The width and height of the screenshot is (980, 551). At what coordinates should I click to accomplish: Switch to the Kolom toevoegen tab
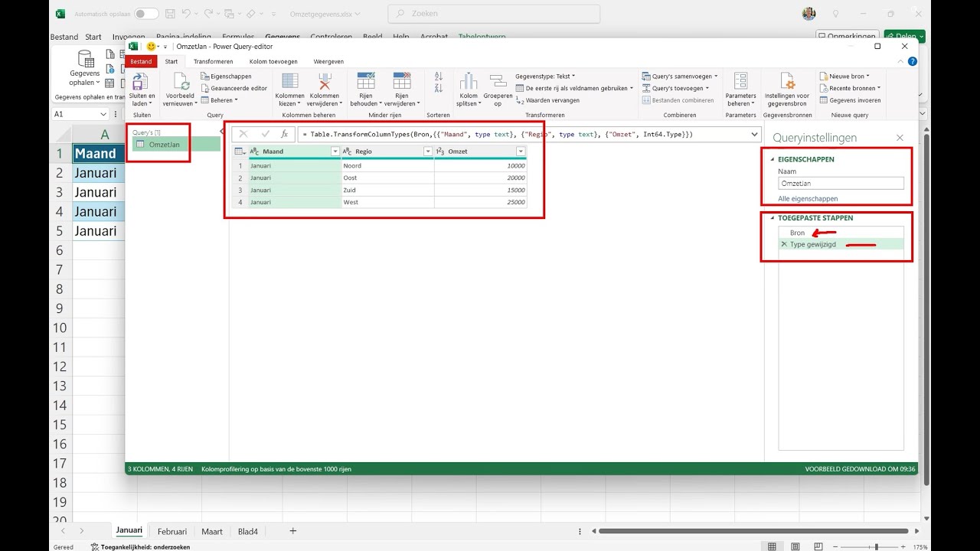point(273,61)
